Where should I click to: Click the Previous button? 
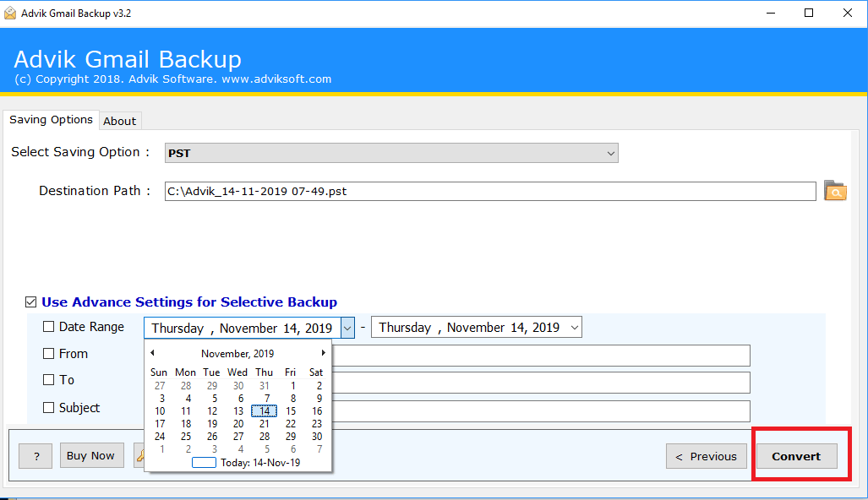tap(707, 456)
